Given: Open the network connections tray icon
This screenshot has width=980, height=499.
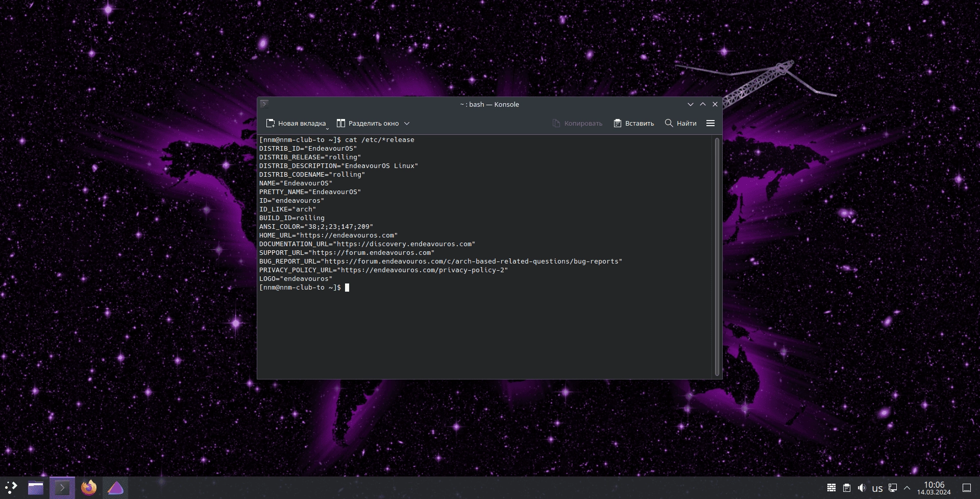Looking at the screenshot, I should [x=893, y=488].
